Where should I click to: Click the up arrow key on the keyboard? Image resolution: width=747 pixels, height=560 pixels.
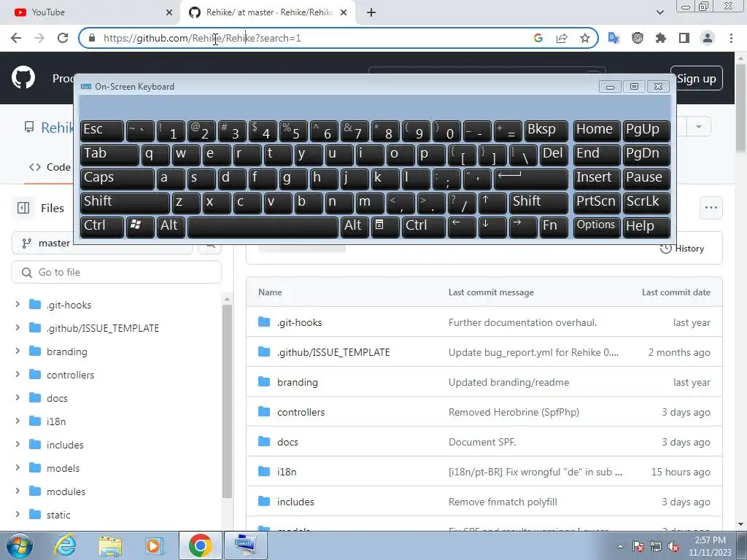(x=492, y=202)
